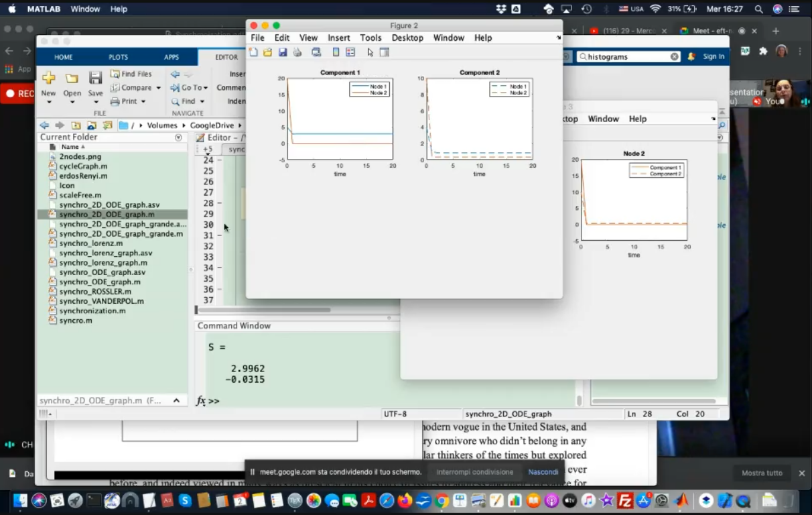Click the Save Figure disk icon in Figure 2
Screen dimensions: 812x515
283,52
